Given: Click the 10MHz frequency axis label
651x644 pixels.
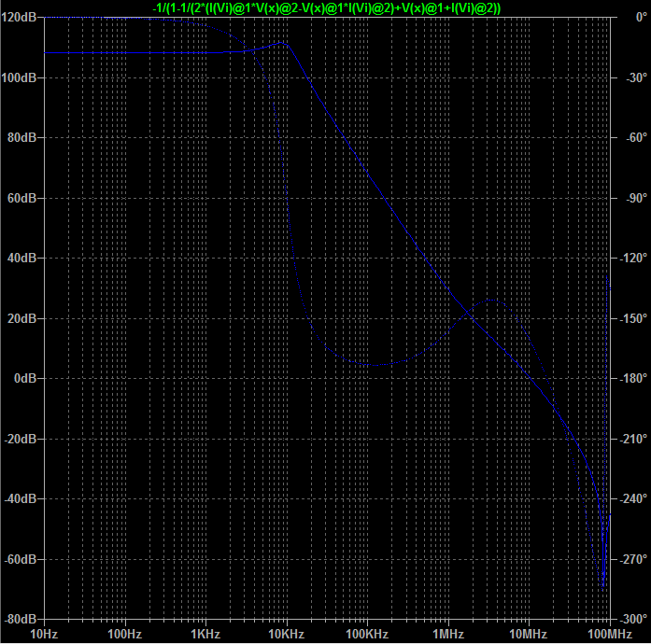Looking at the screenshot, I should (x=528, y=634).
